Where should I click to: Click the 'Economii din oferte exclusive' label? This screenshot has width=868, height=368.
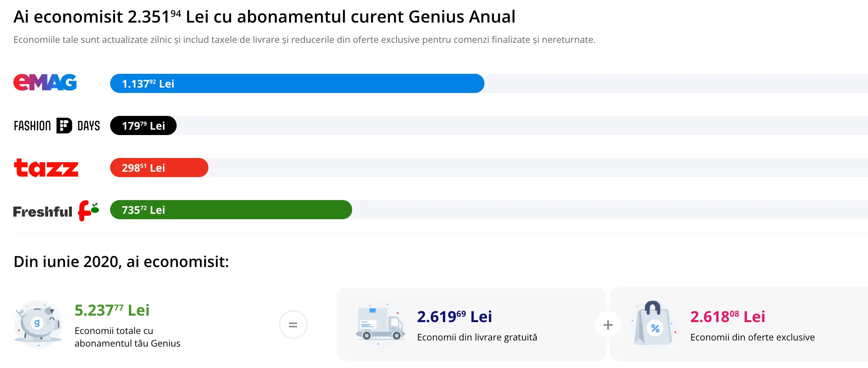tap(752, 337)
